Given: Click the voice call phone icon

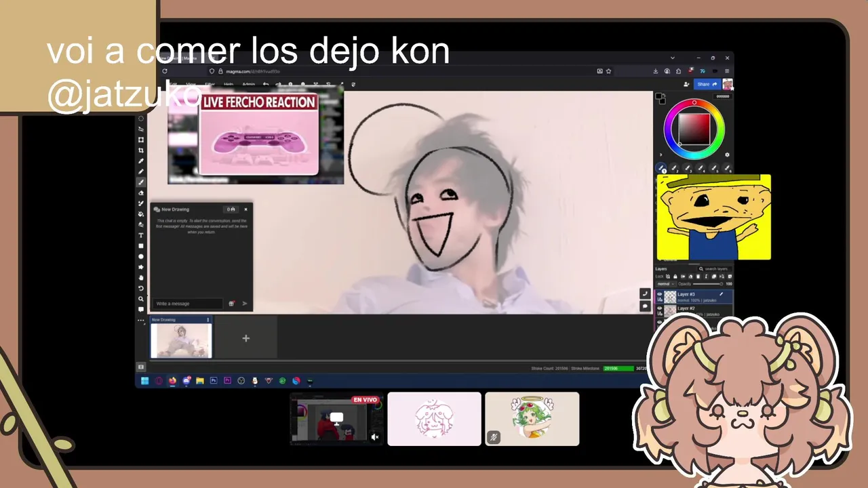Looking at the screenshot, I should click(x=645, y=293).
